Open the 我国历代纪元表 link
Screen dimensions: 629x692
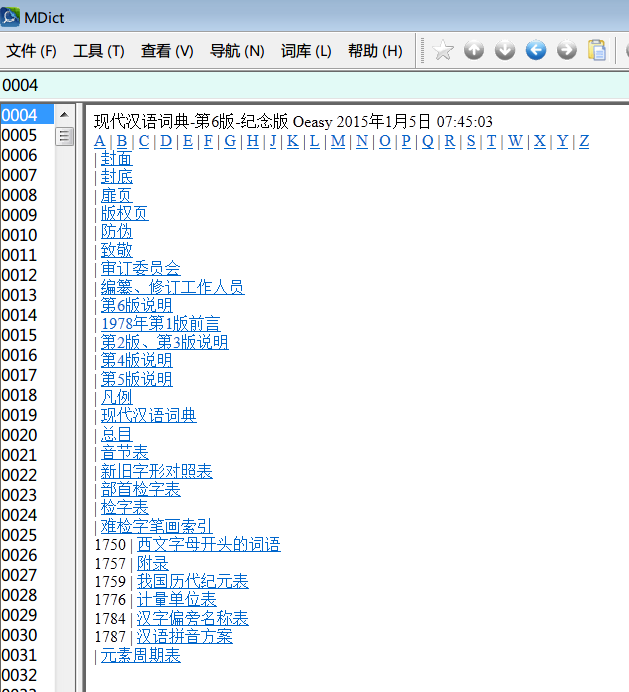(192, 582)
